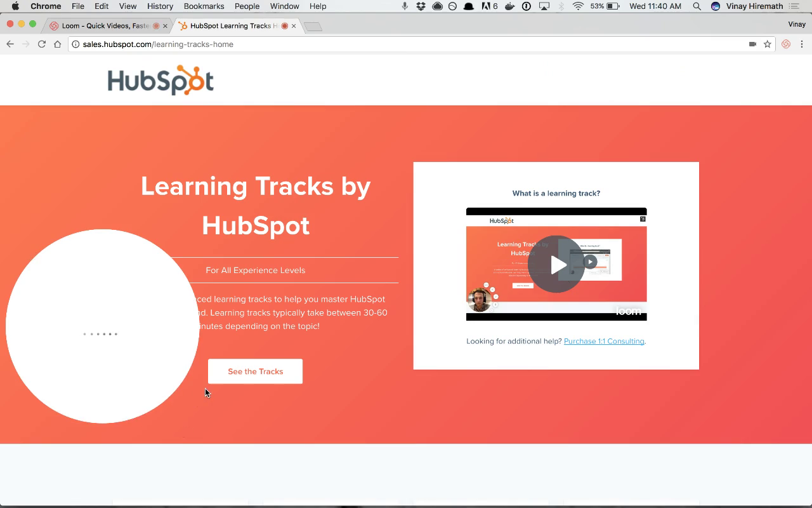This screenshot has width=812, height=508.
Task: Click the Vinay profile button in Chrome
Action: pyautogui.click(x=797, y=24)
